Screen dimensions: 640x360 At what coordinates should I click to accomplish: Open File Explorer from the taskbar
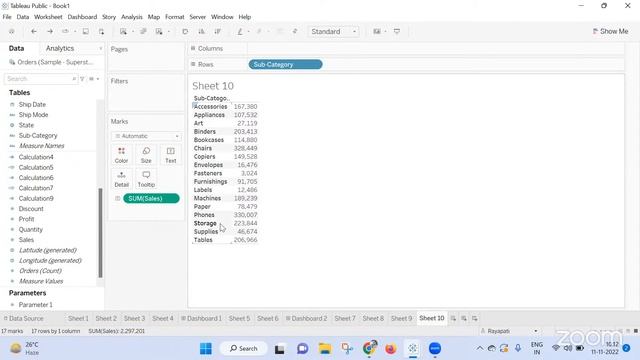(x=325, y=349)
